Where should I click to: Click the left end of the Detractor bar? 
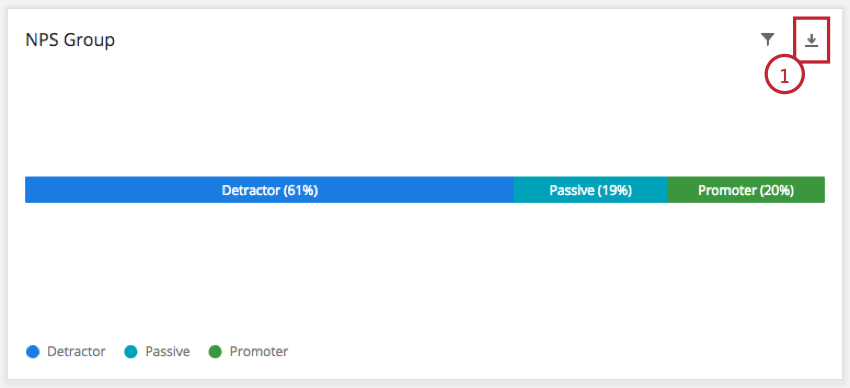tap(28, 190)
